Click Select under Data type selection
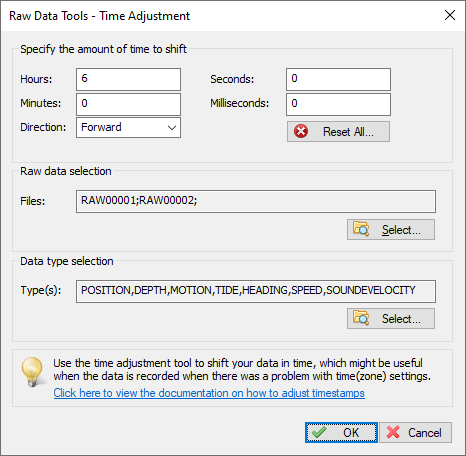Screen dimensions: 466x456 pos(391,319)
